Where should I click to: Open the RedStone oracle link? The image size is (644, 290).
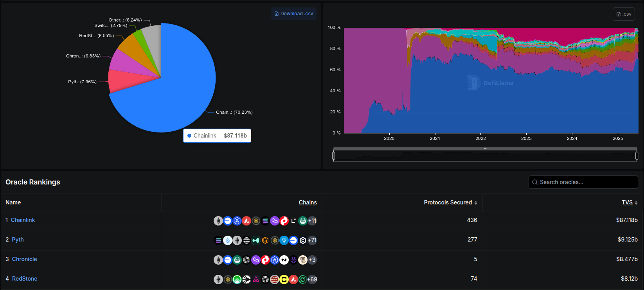click(25, 279)
